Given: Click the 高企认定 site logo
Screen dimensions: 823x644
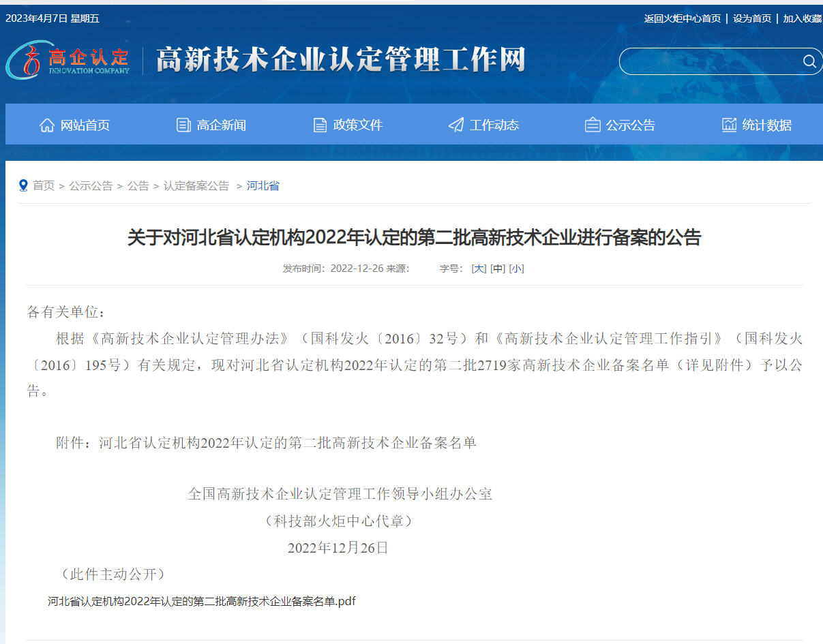Looking at the screenshot, I should pyautogui.click(x=68, y=60).
